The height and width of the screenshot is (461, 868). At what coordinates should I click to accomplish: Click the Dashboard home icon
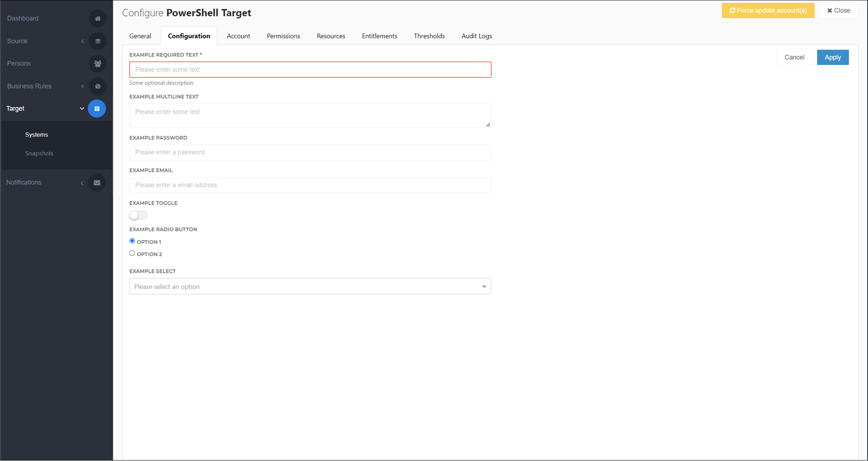[98, 19]
